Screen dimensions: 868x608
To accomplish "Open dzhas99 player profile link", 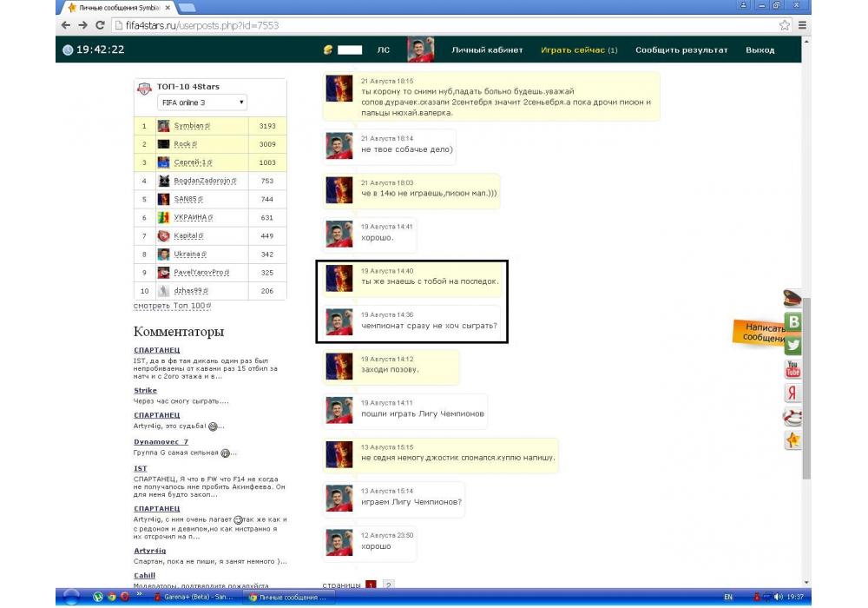I will [192, 290].
